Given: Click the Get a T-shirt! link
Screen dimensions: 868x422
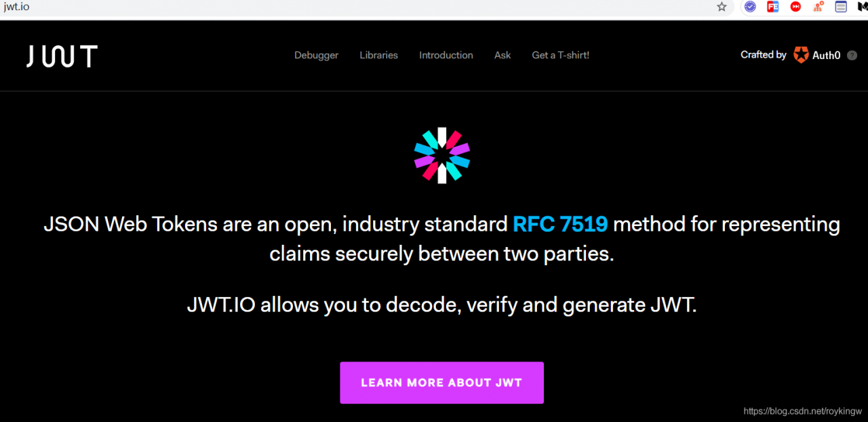Looking at the screenshot, I should pos(560,55).
